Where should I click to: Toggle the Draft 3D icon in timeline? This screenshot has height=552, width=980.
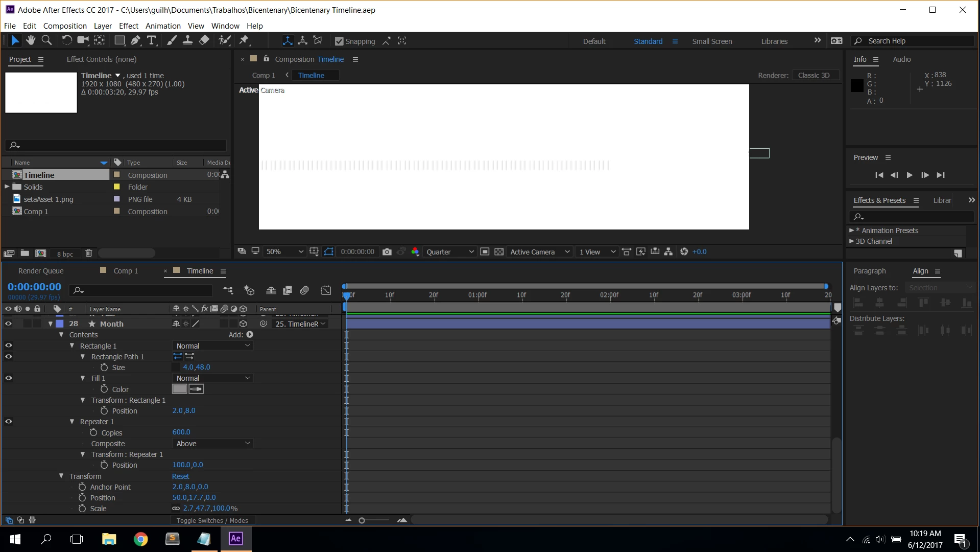coord(249,290)
